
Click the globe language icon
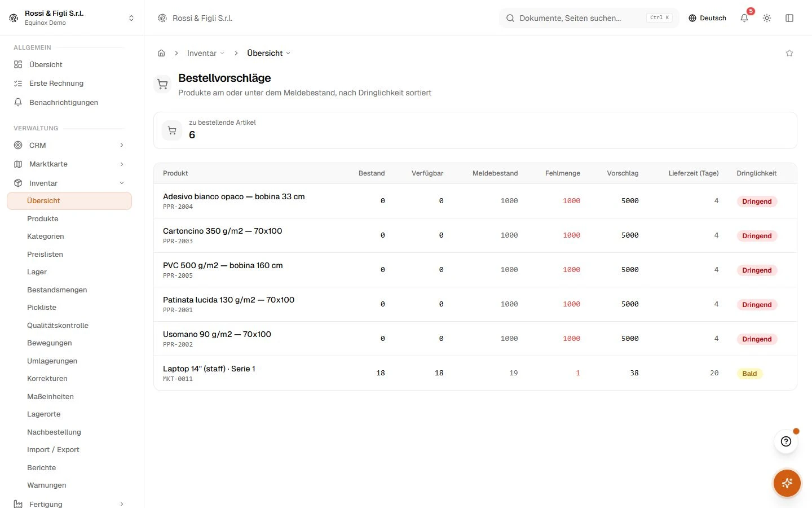click(692, 18)
